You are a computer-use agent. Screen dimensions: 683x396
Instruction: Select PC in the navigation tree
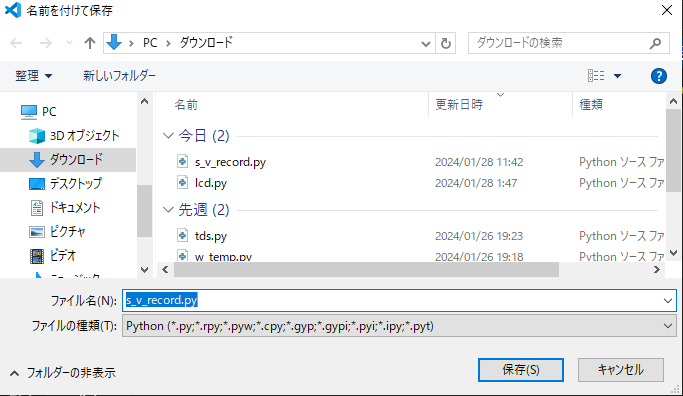click(x=49, y=112)
